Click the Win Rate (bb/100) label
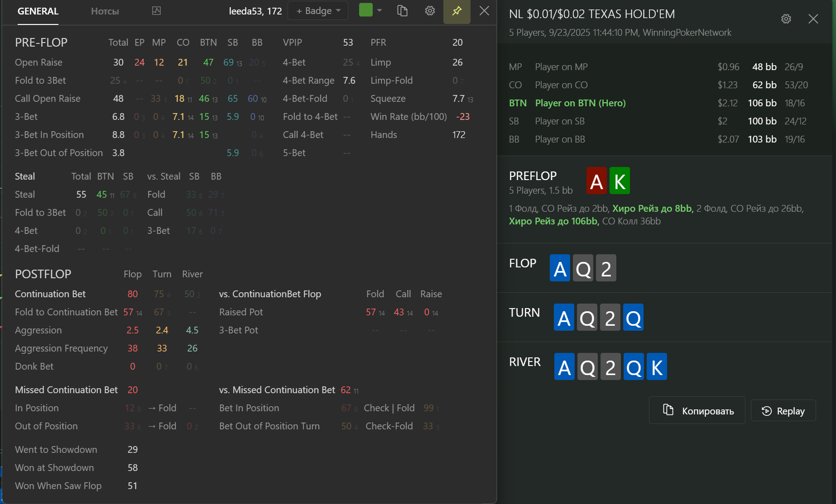Viewport: 836px width, 504px height. (x=408, y=117)
